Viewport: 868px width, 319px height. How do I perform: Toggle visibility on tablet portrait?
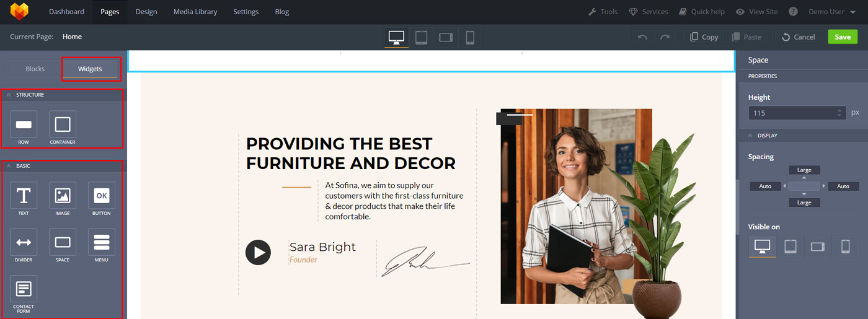pos(790,246)
